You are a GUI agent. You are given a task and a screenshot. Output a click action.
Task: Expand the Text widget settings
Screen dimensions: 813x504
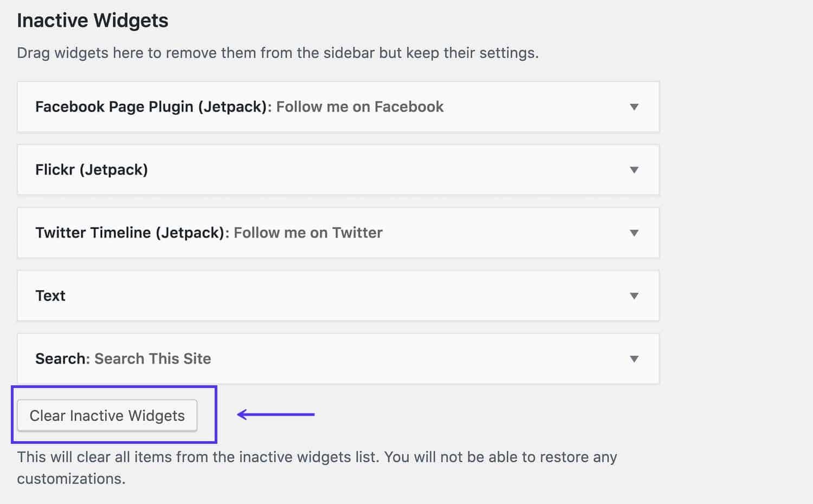click(634, 296)
